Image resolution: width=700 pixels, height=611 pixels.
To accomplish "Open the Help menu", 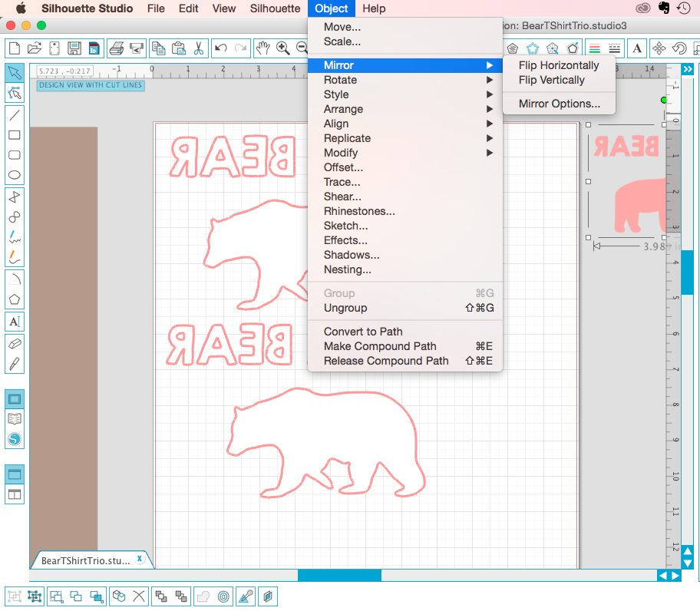I will (x=374, y=8).
